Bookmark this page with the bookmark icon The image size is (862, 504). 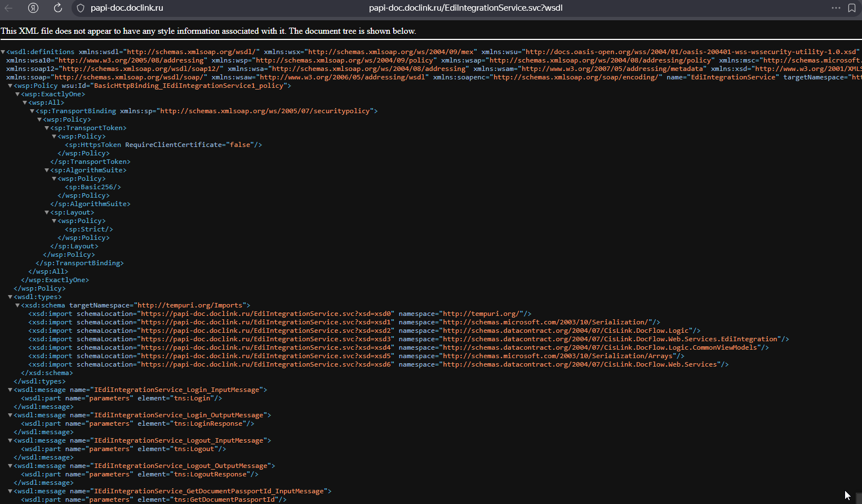[852, 8]
